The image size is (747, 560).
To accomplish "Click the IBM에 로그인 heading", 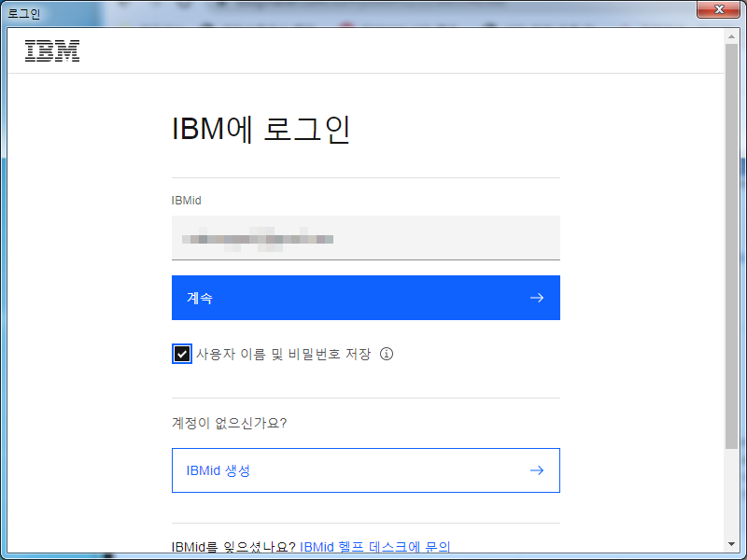I will point(261,130).
